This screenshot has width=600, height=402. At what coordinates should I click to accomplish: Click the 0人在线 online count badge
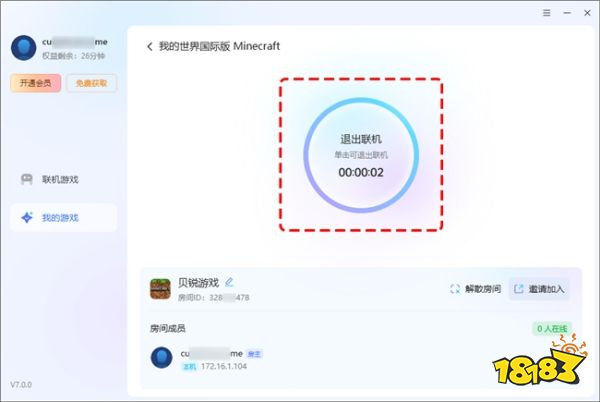coord(552,329)
